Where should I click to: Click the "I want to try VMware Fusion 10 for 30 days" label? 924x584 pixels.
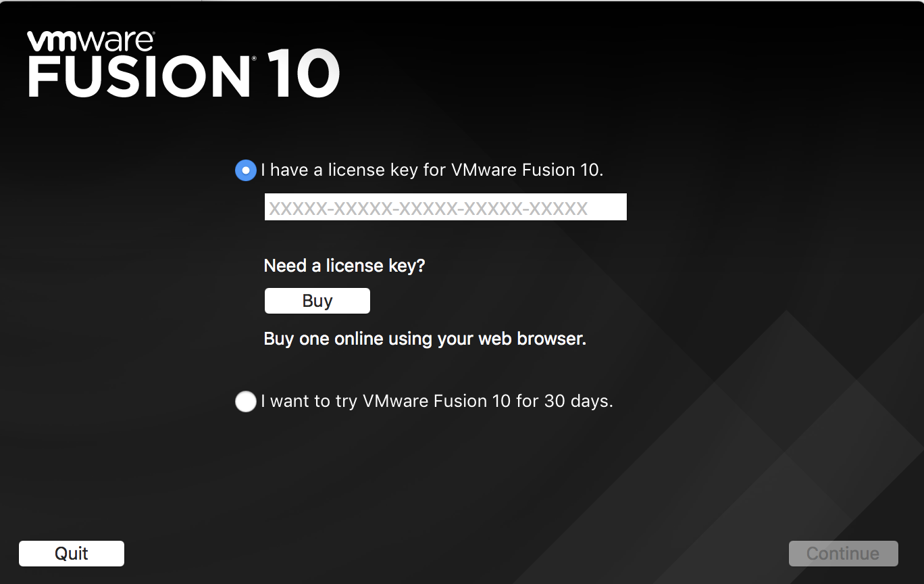point(437,401)
